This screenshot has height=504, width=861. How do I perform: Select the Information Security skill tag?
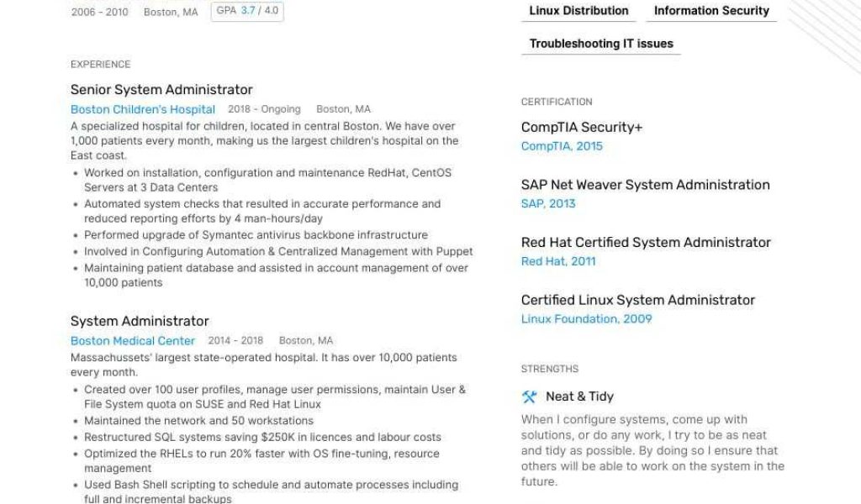click(x=711, y=11)
